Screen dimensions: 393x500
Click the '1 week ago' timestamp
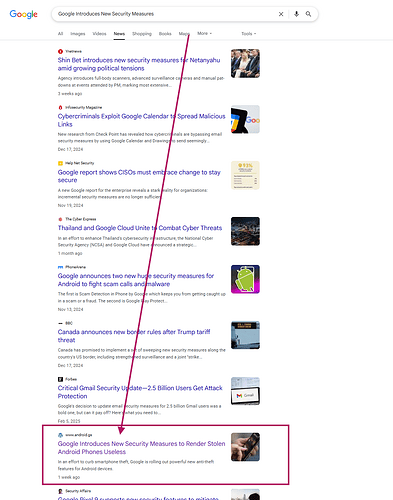click(69, 477)
